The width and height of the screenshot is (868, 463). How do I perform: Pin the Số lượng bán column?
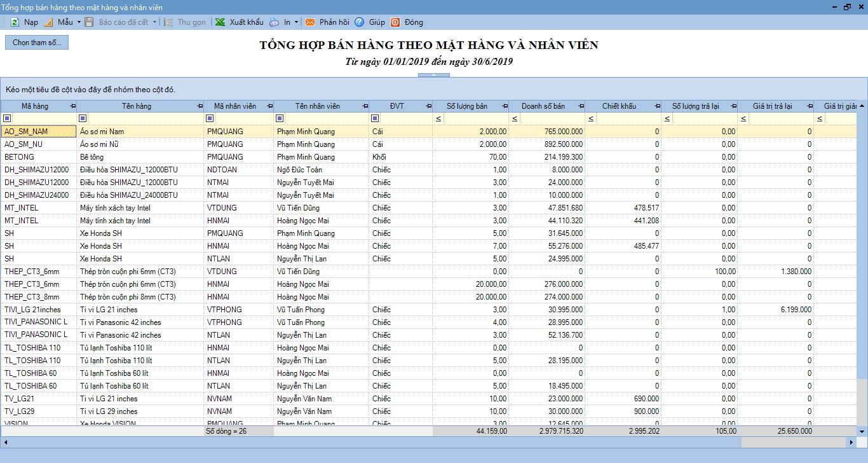point(505,106)
